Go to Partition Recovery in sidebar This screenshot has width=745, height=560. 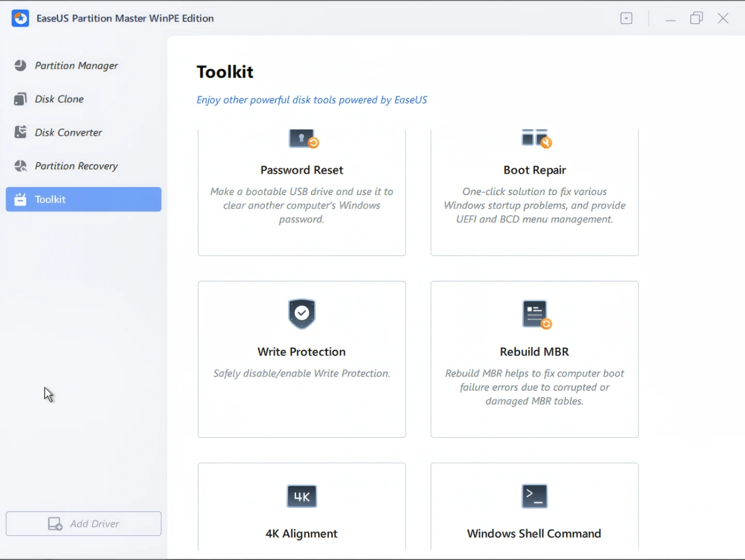coord(76,166)
